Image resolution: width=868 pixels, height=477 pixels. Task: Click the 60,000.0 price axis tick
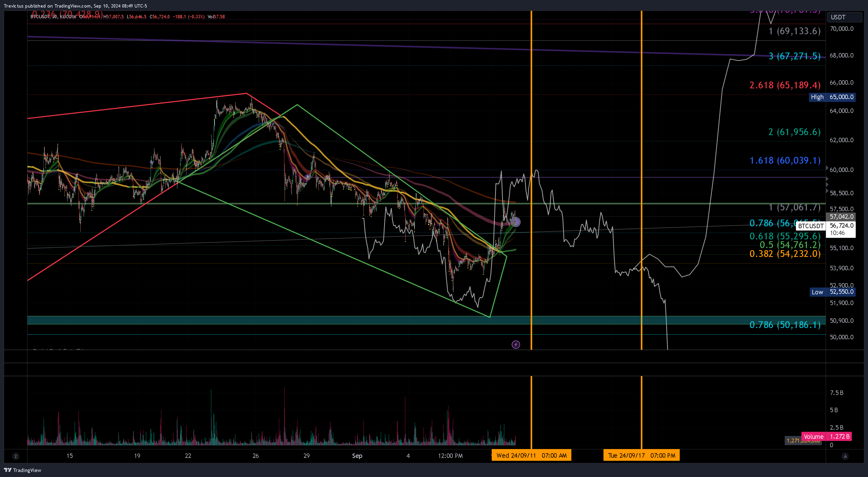841,170
